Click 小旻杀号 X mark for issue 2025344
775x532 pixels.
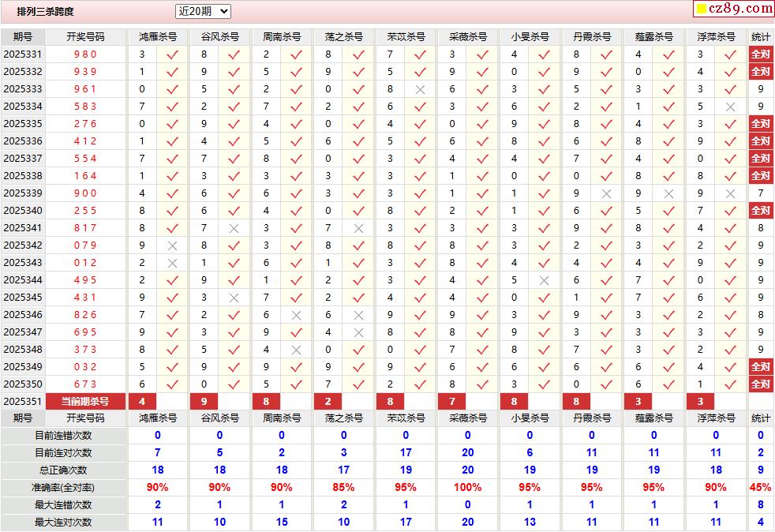(x=545, y=280)
